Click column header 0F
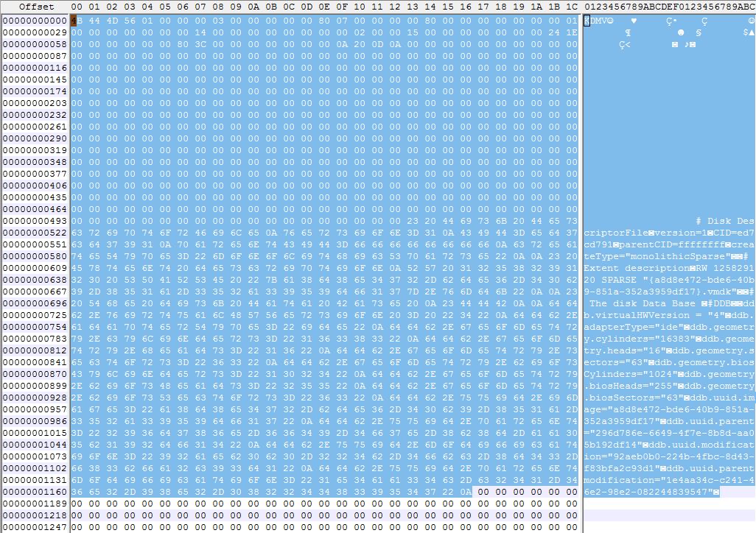Screen dimensions: 756x533 point(342,7)
